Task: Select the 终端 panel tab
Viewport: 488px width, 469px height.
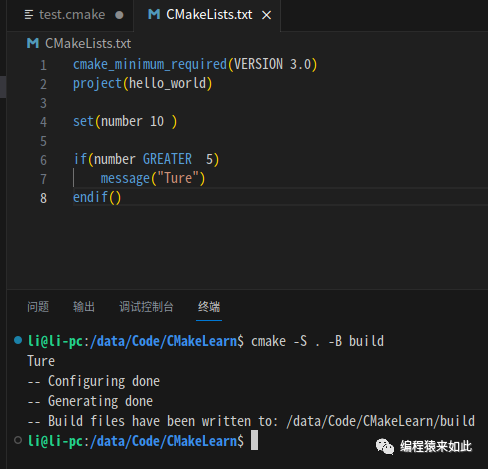Action: [209, 307]
